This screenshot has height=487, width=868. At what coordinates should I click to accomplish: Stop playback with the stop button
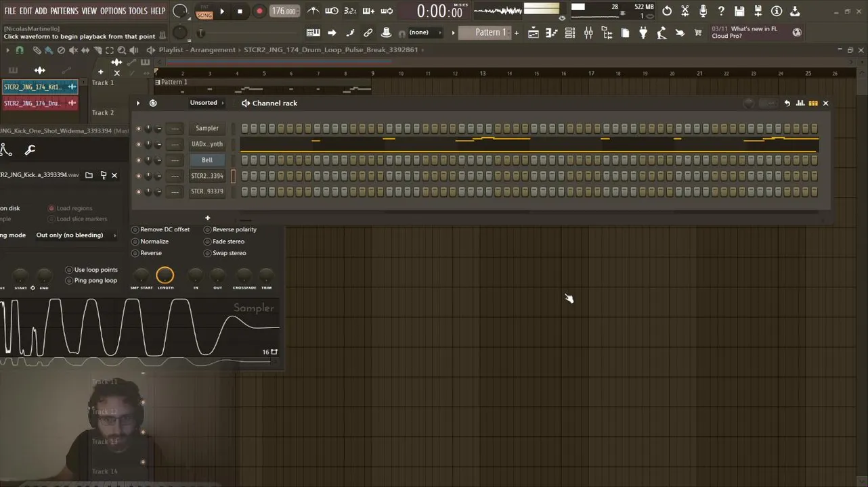click(240, 11)
